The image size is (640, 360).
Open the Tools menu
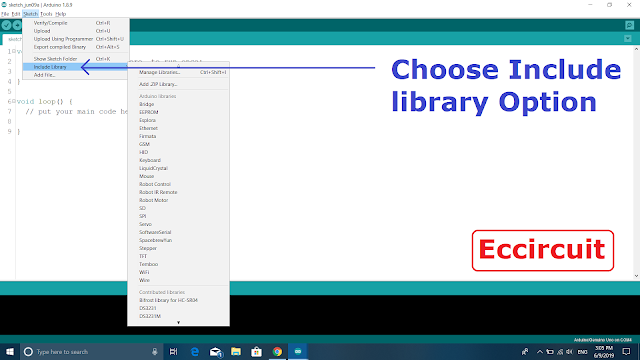46,14
